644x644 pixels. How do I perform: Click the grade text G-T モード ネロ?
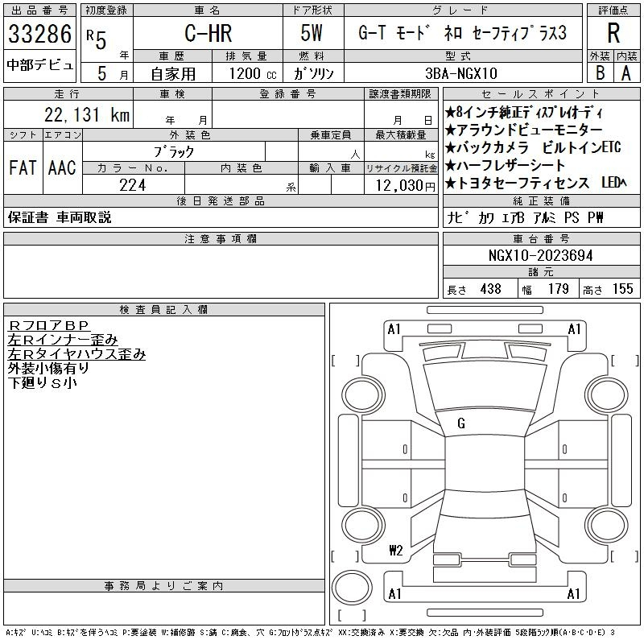click(411, 33)
